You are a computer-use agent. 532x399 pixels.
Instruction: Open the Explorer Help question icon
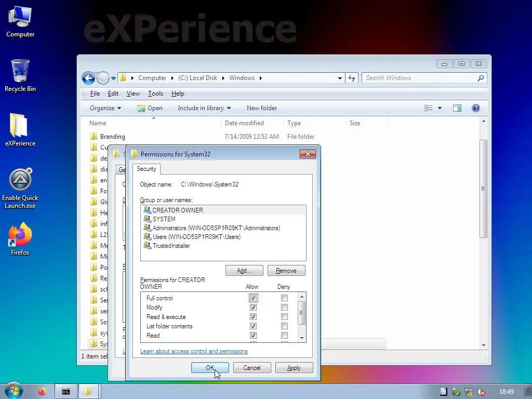(x=476, y=108)
